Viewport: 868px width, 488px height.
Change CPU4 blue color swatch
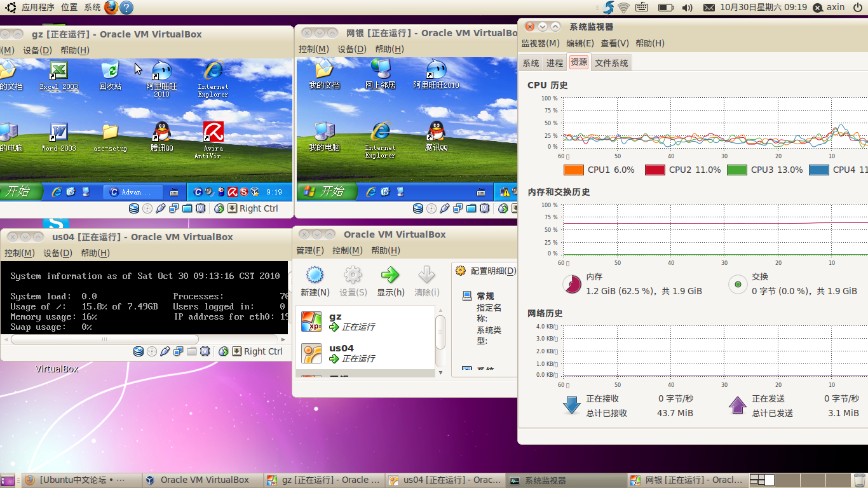pos(818,170)
